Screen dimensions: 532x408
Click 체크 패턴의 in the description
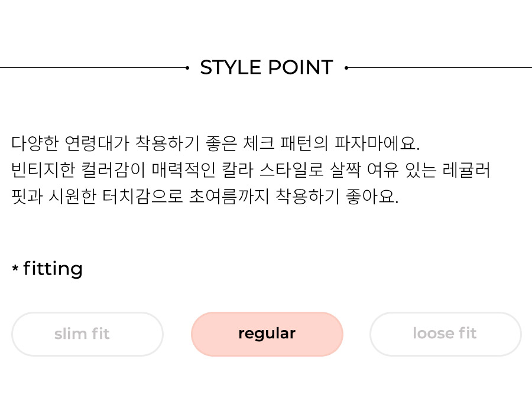pyautogui.click(x=286, y=143)
